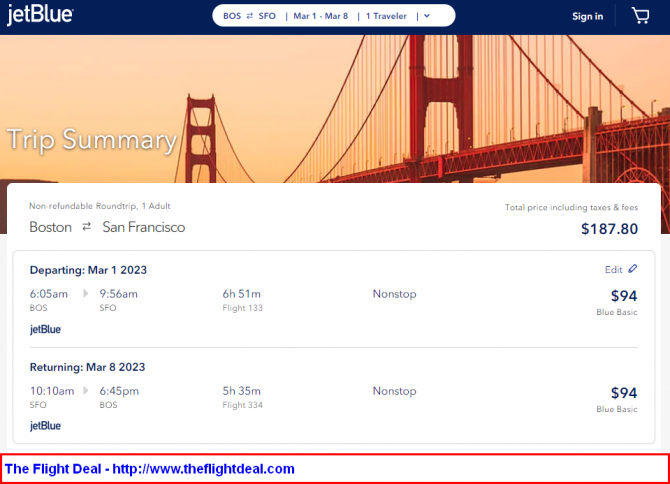The height and width of the screenshot is (484, 670).
Task: Click the roundtrip arrows beside Boston
Action: (87, 226)
